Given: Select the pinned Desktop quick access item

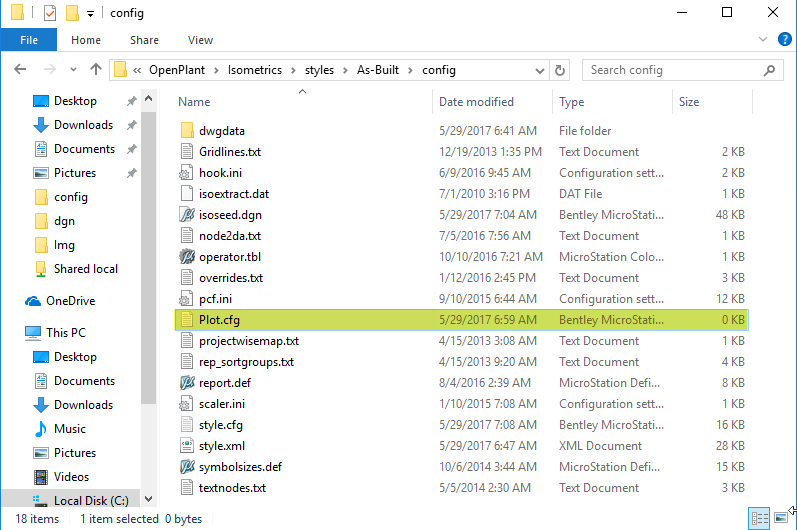Looking at the screenshot, I should point(65,101).
